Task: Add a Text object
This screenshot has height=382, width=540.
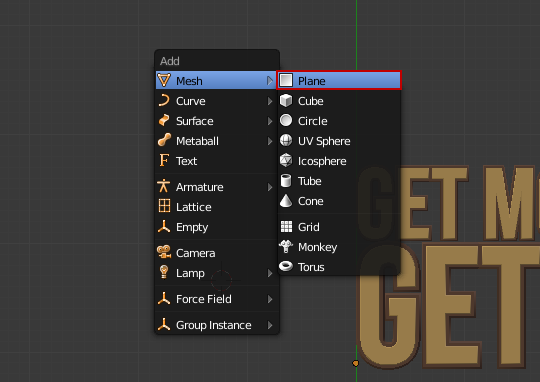Action: point(216,161)
